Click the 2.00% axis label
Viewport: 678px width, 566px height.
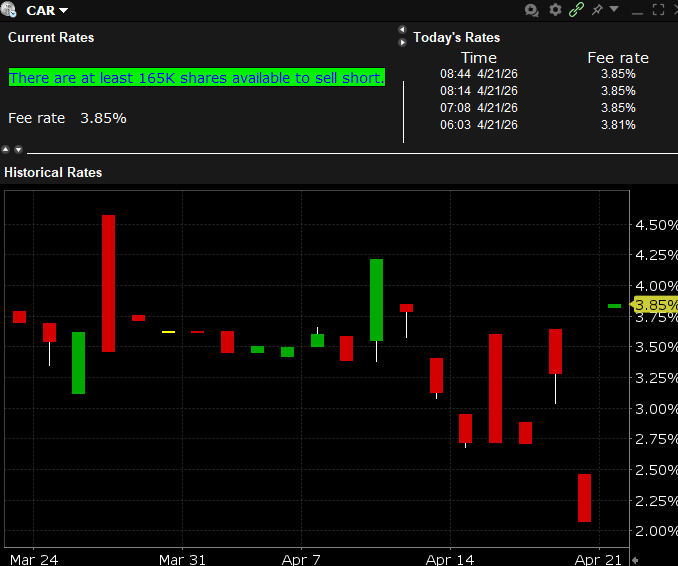point(656,531)
